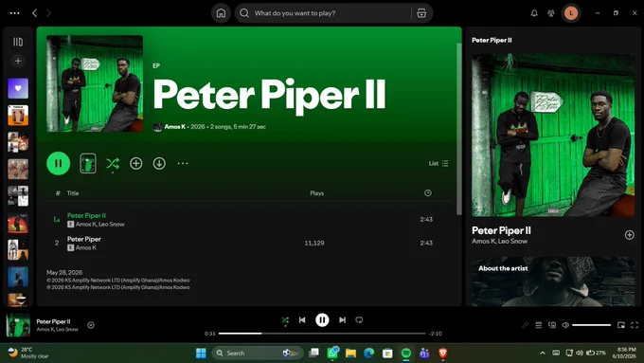Screen dimensions: 644x363
Task: Skip to next track
Action: point(342,319)
